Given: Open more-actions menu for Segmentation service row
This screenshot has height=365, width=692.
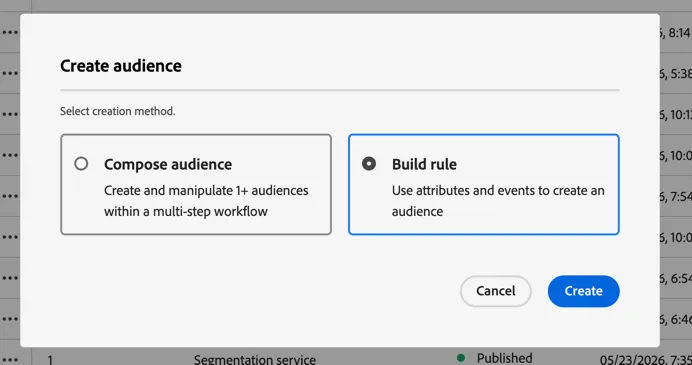Looking at the screenshot, I should [x=10, y=359].
